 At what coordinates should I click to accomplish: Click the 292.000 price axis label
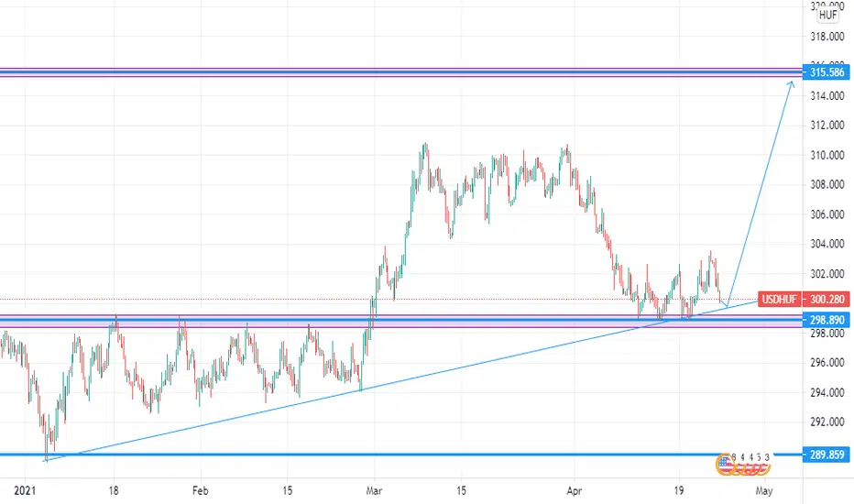(x=827, y=422)
